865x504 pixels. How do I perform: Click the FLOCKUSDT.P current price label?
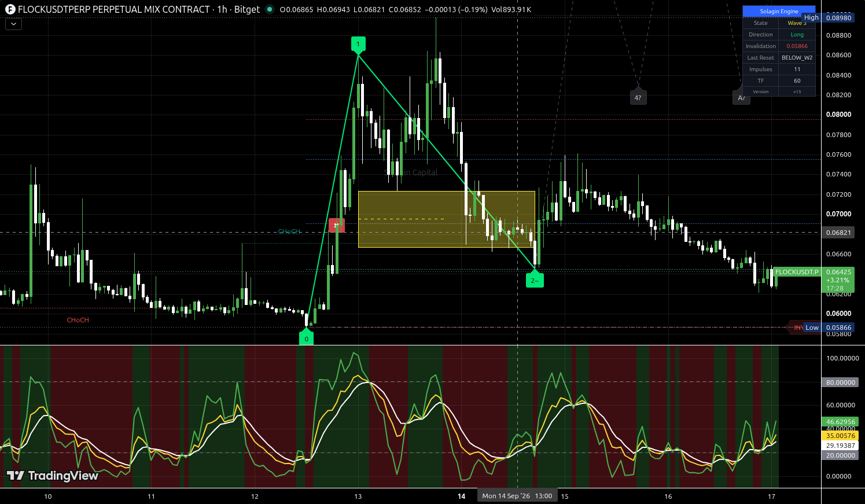(797, 272)
